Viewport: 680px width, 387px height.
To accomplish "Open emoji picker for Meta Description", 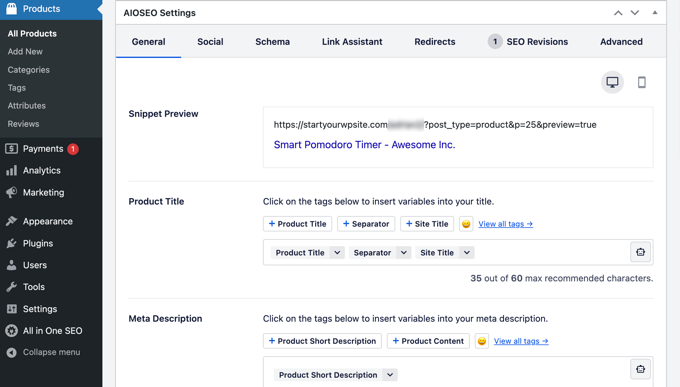I will point(482,341).
